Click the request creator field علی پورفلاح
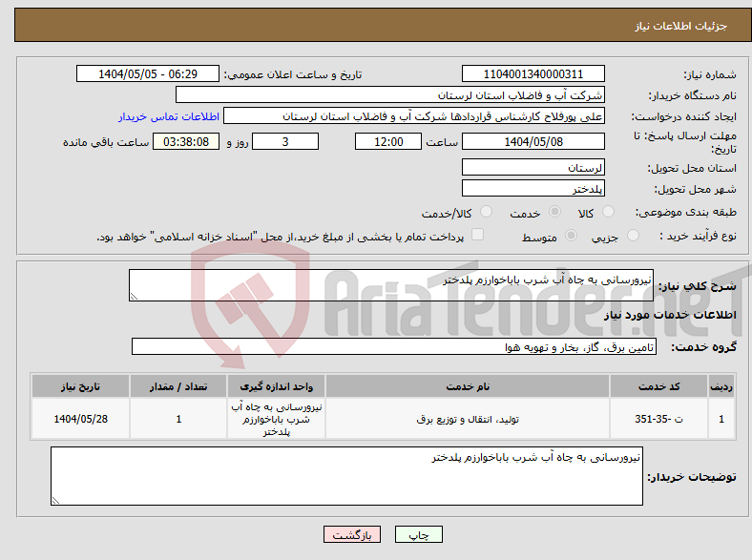Screen dimensions: 752x560 (414, 116)
